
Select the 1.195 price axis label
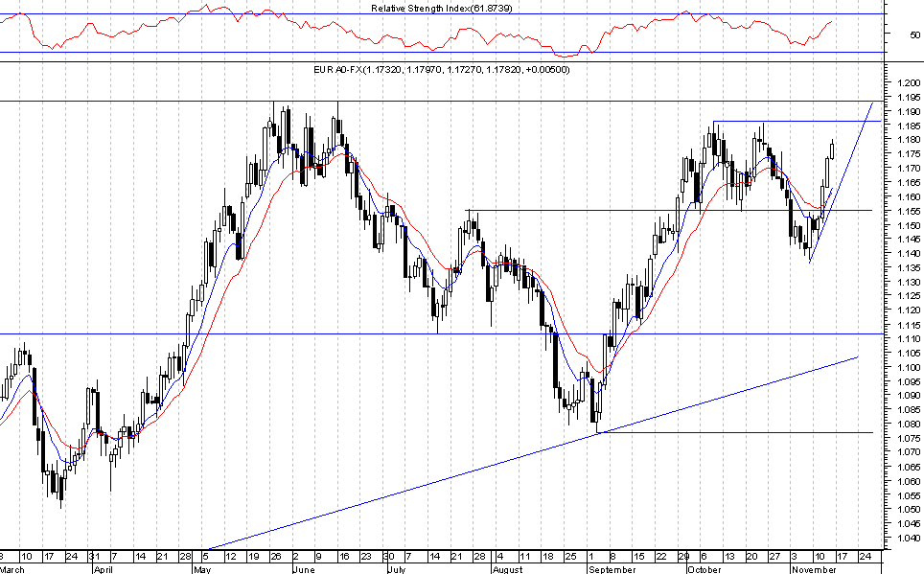pos(909,97)
